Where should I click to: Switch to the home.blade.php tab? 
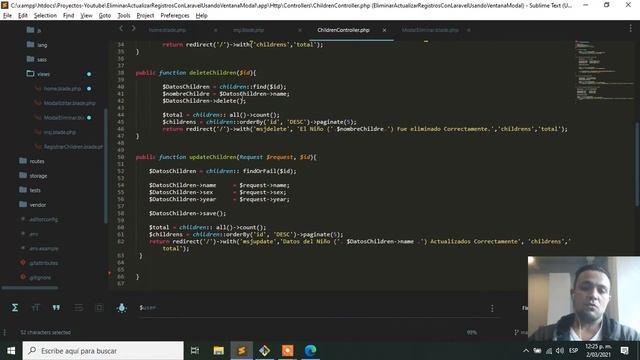coord(167,30)
